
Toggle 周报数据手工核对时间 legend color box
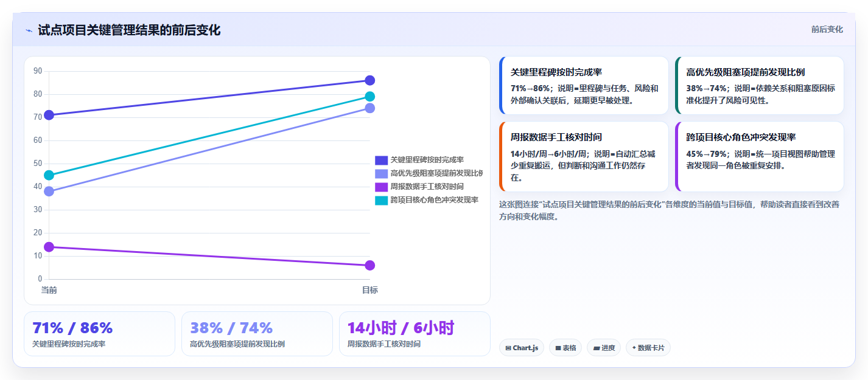tap(381, 187)
